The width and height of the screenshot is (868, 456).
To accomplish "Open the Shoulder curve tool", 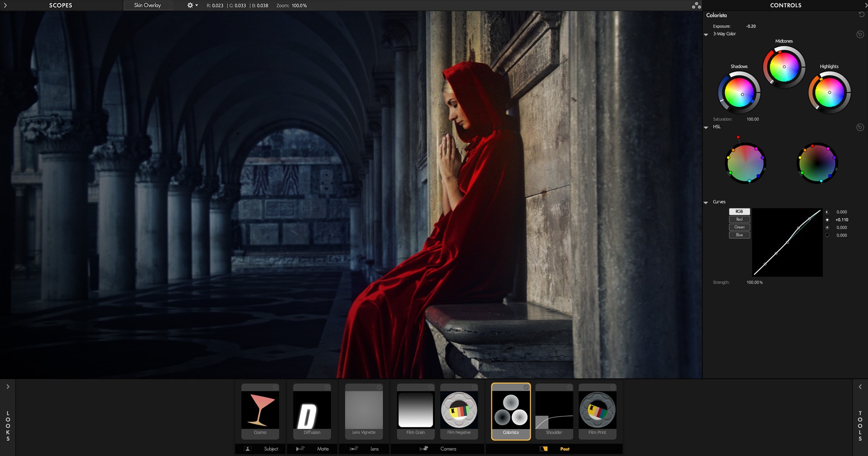I will pos(554,410).
